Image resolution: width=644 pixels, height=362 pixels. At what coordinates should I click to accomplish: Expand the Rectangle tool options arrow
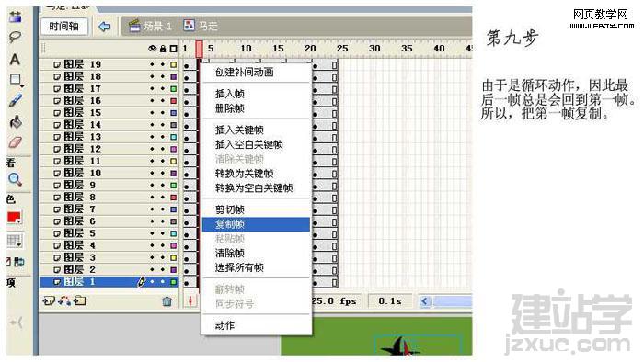(21, 85)
